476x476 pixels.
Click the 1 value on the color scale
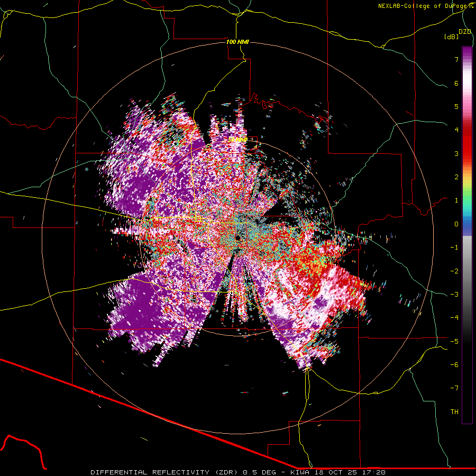[456, 200]
